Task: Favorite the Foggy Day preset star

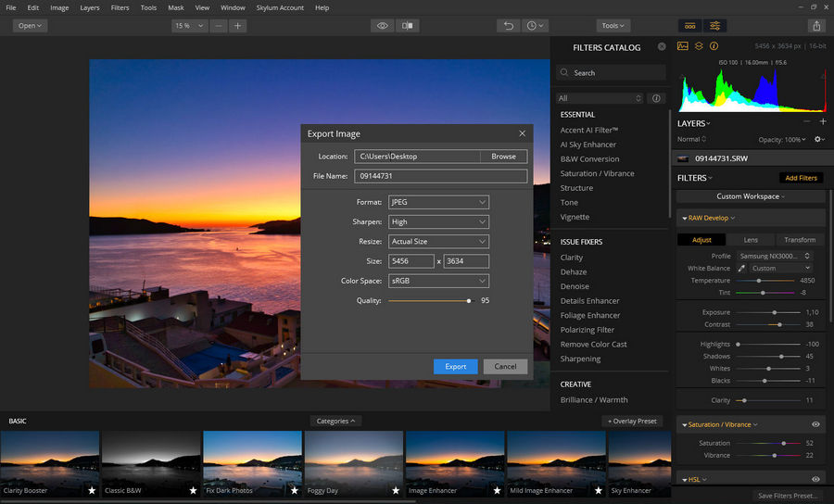Action: (395, 490)
